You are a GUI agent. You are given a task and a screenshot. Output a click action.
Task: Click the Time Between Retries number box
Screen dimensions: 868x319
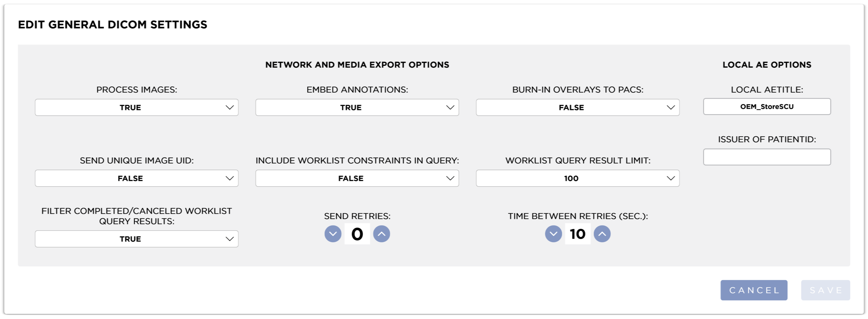point(577,234)
